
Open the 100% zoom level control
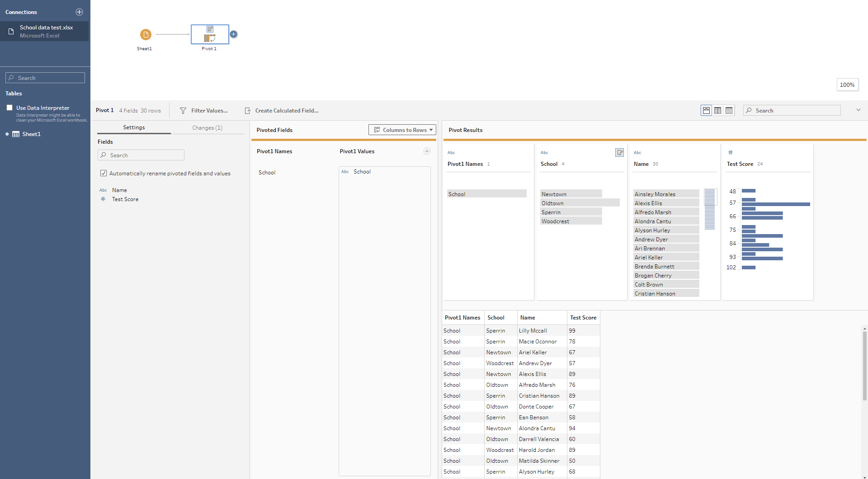(847, 85)
